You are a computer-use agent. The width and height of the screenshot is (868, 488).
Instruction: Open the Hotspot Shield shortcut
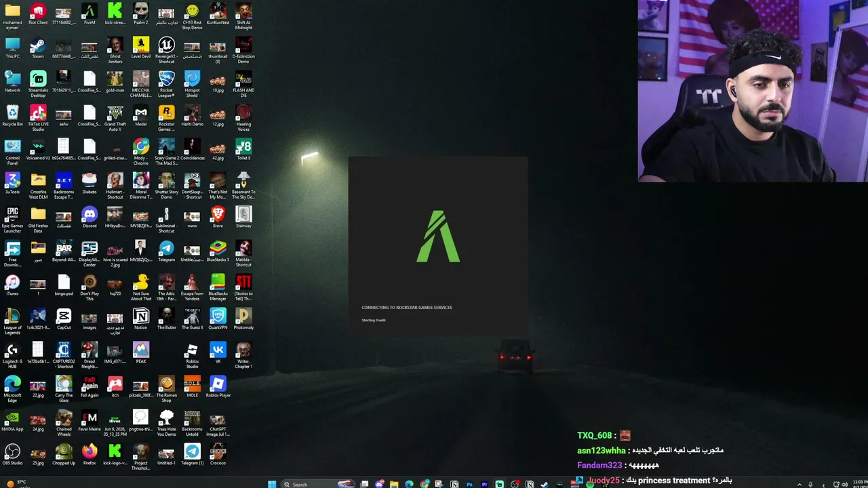tap(192, 85)
